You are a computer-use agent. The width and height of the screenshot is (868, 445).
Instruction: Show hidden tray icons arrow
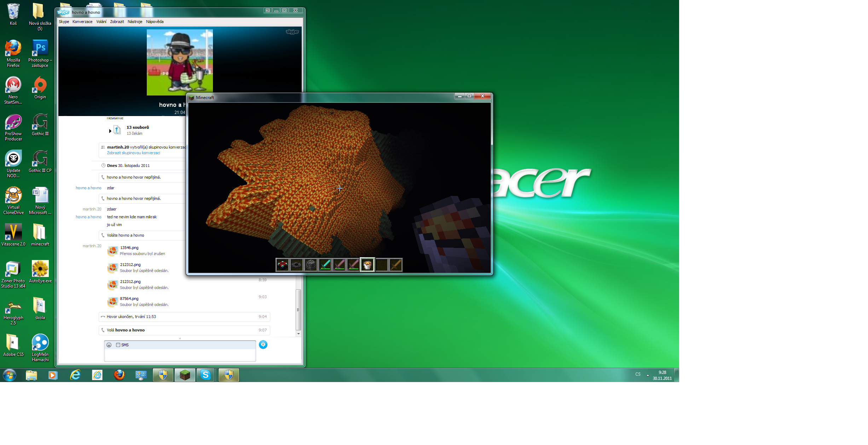(x=648, y=375)
